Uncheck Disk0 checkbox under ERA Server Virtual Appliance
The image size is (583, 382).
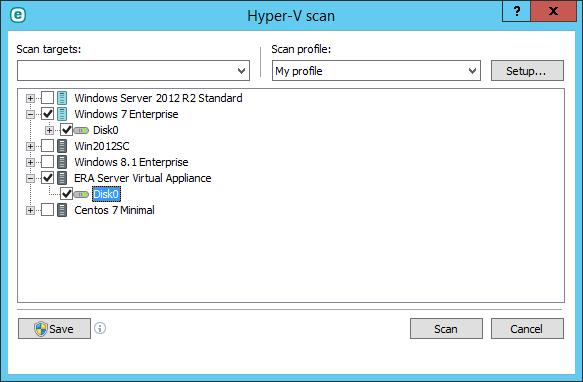66,194
